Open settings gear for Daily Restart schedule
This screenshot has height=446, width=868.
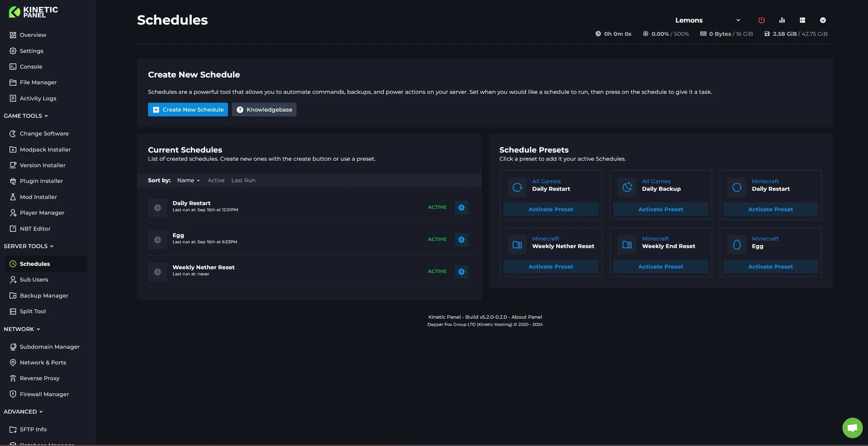coord(461,207)
